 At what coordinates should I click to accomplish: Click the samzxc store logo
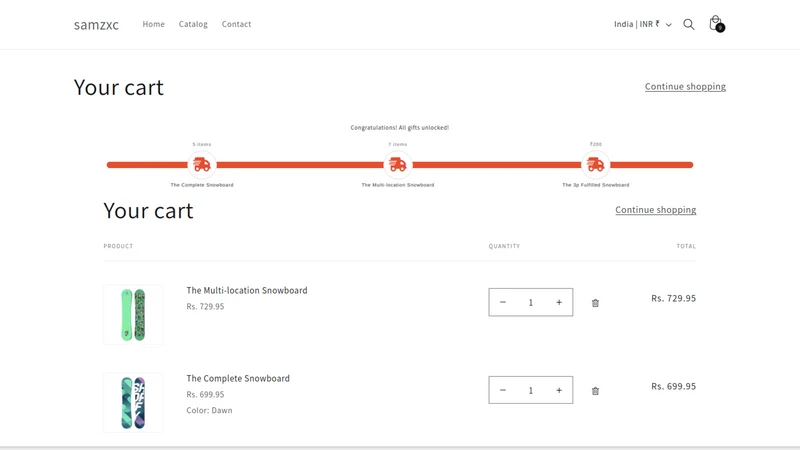pos(96,24)
